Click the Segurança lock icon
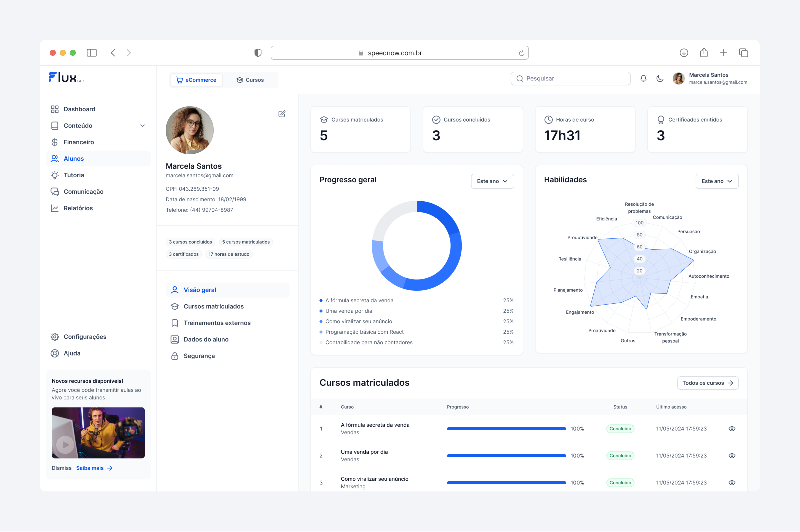 (x=174, y=356)
